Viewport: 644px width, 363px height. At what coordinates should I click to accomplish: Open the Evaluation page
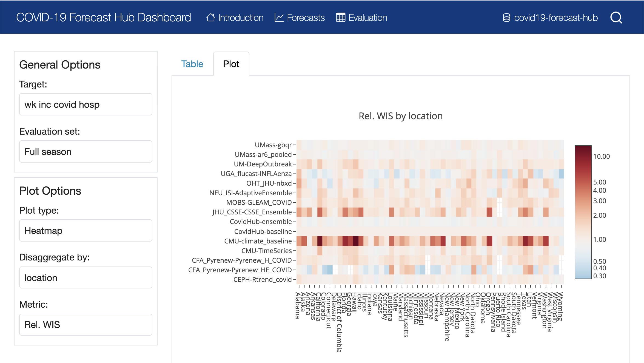[361, 18]
